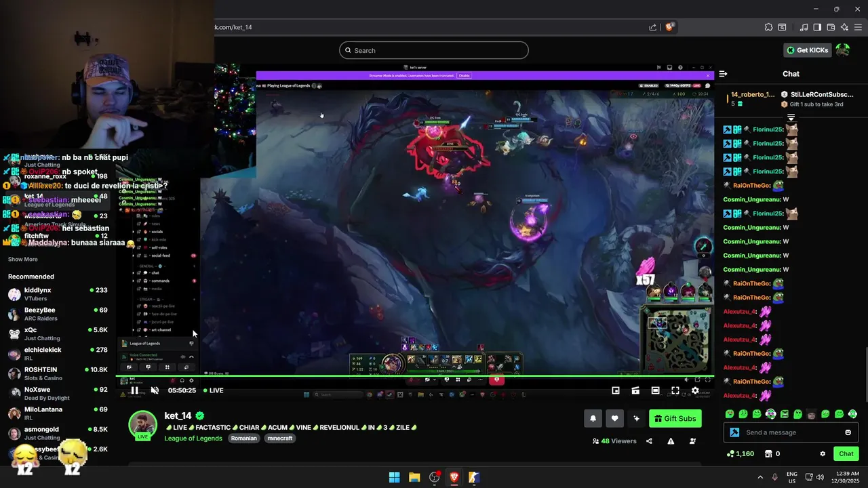Open elchiclekick recommended channel
The width and height of the screenshot is (868, 488).
[x=58, y=354]
